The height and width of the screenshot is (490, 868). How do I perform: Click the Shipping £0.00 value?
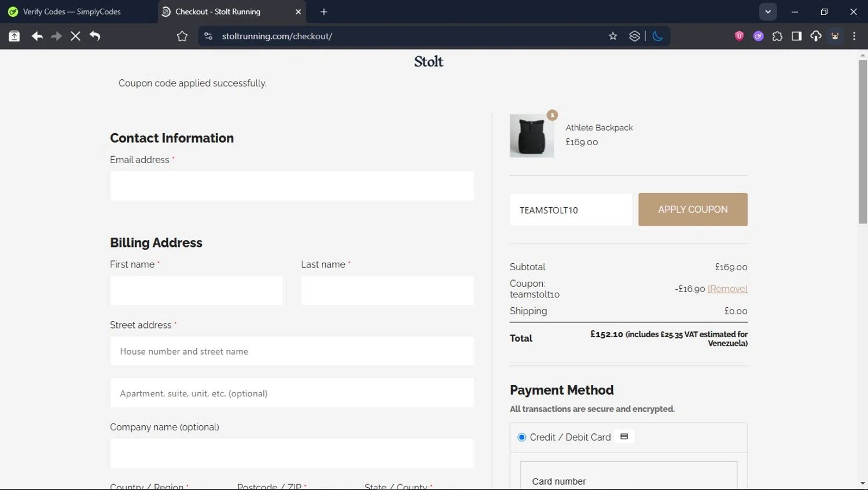(736, 311)
